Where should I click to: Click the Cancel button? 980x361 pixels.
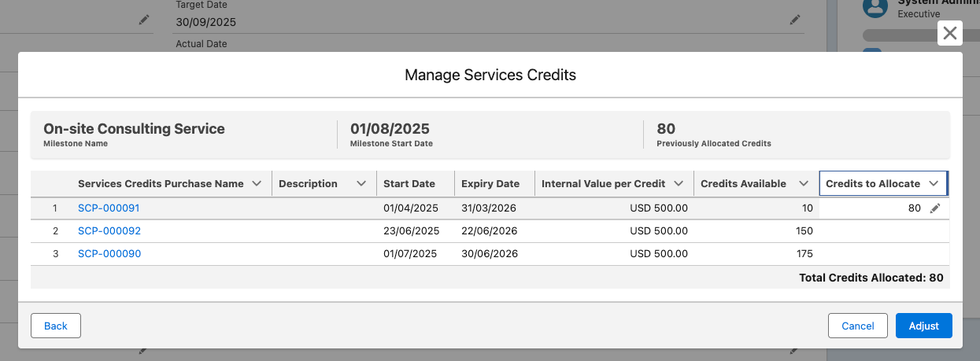click(x=857, y=326)
